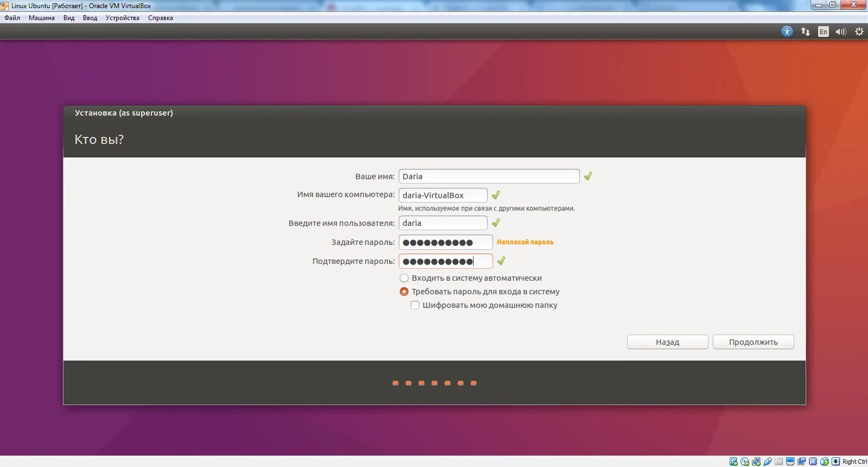
Task: Click the VirtualBox mouse integration icon
Action: 825,462
